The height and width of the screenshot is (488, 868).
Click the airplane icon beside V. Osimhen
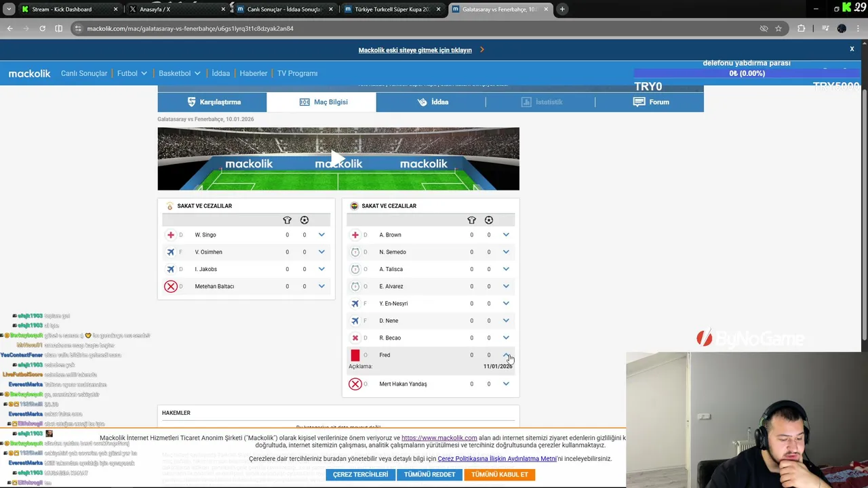[170, 252]
